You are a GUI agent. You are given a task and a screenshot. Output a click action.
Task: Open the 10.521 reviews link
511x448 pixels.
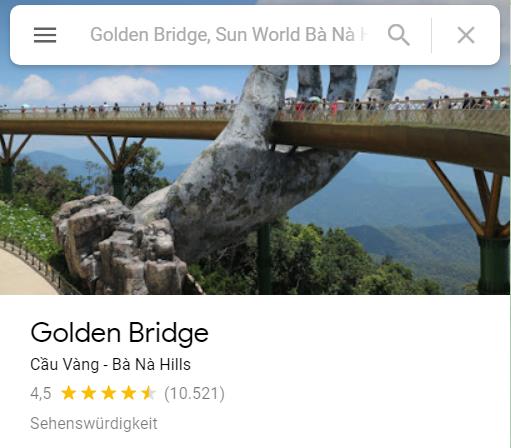(194, 393)
